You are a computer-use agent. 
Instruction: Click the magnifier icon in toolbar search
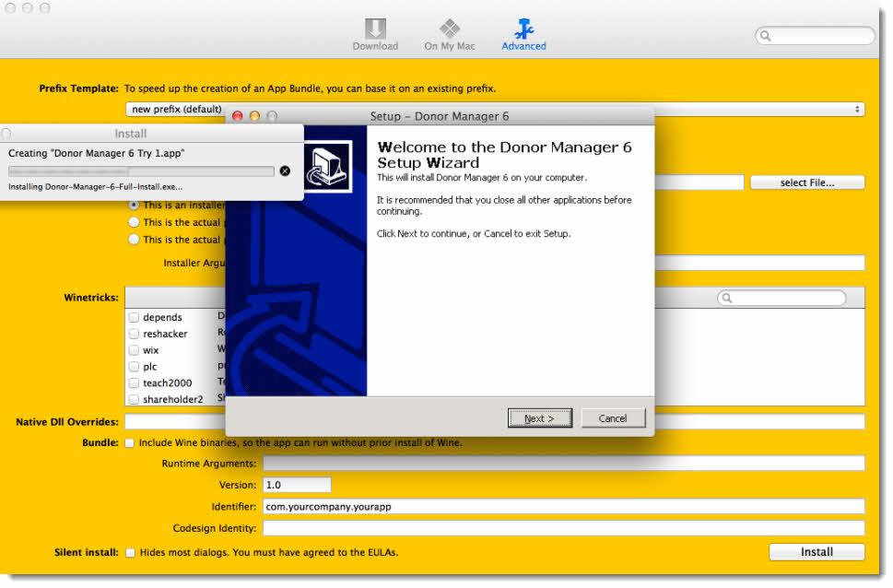coord(766,36)
